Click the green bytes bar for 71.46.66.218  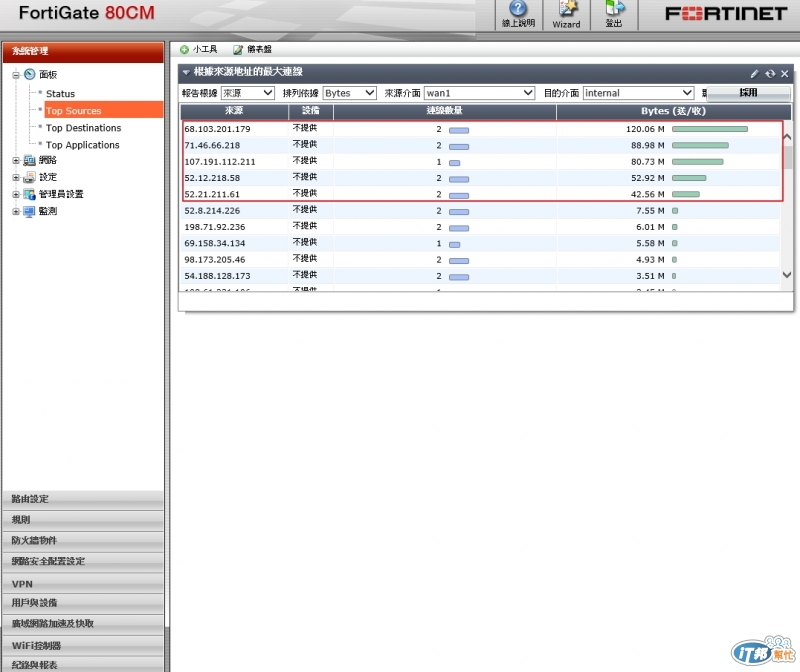(700, 145)
